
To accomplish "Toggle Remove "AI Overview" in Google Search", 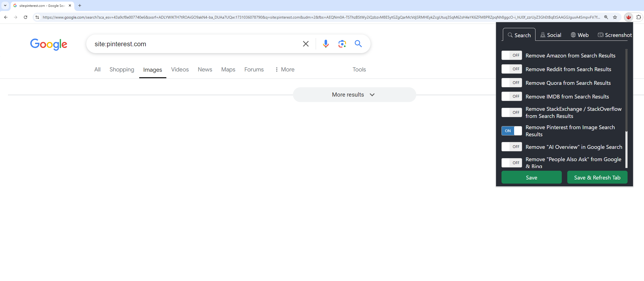I will (512, 147).
